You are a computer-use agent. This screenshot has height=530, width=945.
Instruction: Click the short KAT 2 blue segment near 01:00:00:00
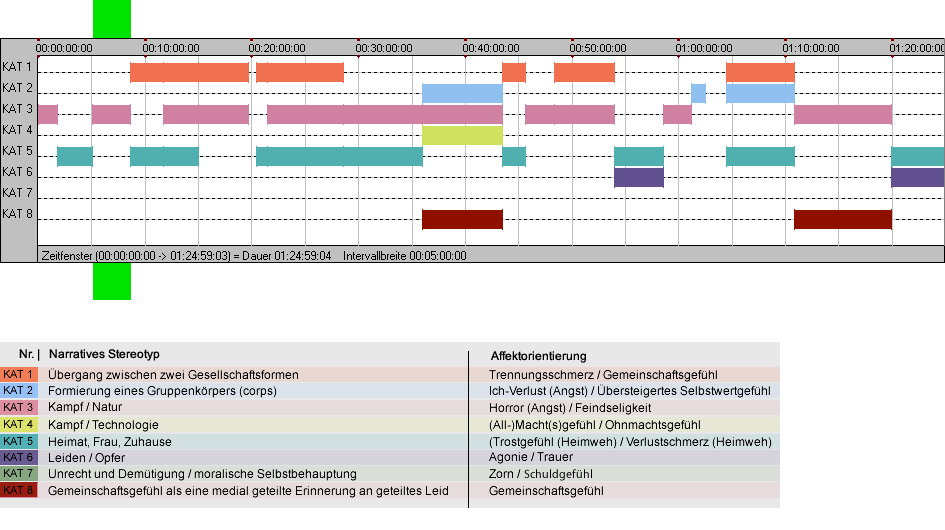pyautogui.click(x=698, y=93)
